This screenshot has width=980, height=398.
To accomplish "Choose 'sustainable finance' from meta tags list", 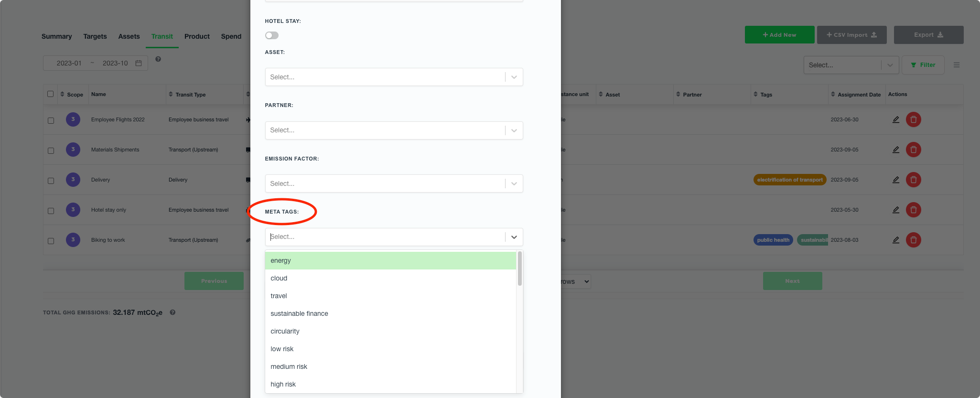I will point(299,313).
